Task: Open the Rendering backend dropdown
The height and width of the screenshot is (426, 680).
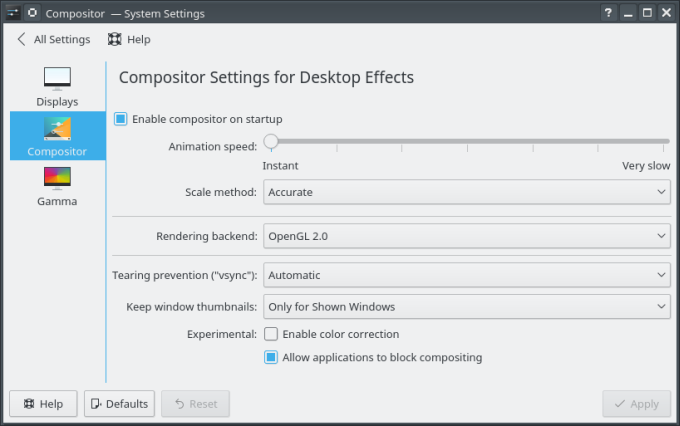Action: (x=467, y=236)
